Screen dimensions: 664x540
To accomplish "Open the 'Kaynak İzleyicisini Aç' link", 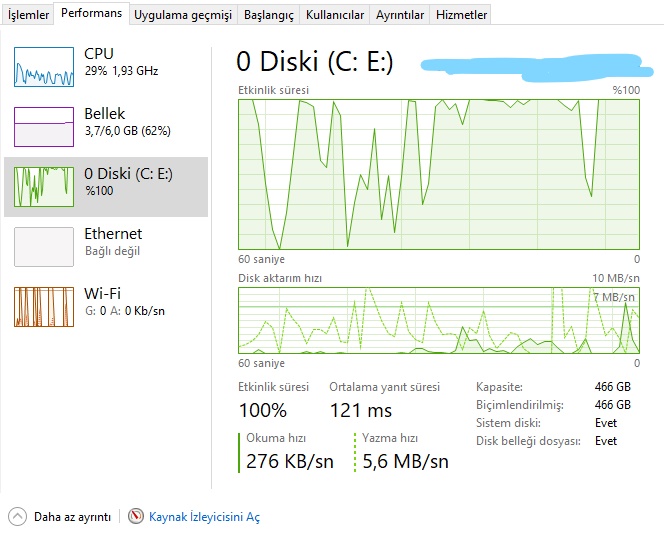I will 204,517.
